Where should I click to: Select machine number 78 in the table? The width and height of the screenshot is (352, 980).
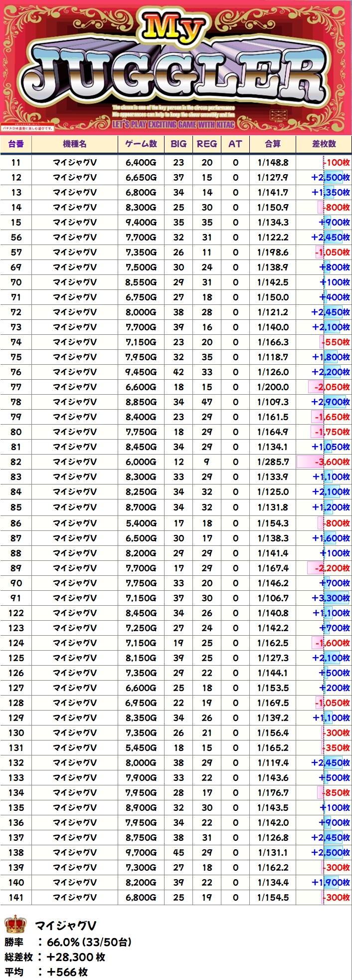point(16,402)
